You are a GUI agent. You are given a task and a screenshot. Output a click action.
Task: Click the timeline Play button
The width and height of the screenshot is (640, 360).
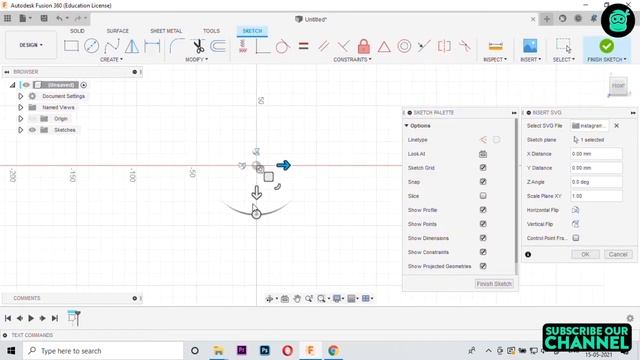point(31,318)
